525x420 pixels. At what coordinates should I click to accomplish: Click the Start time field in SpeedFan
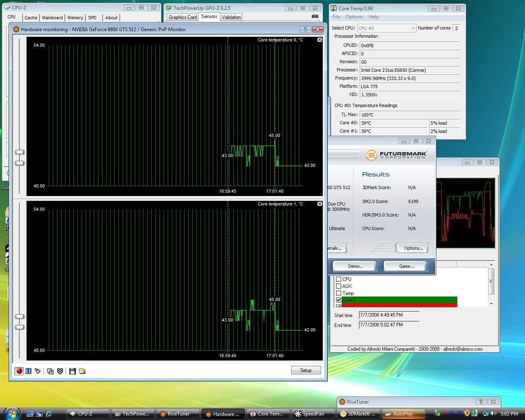point(389,315)
